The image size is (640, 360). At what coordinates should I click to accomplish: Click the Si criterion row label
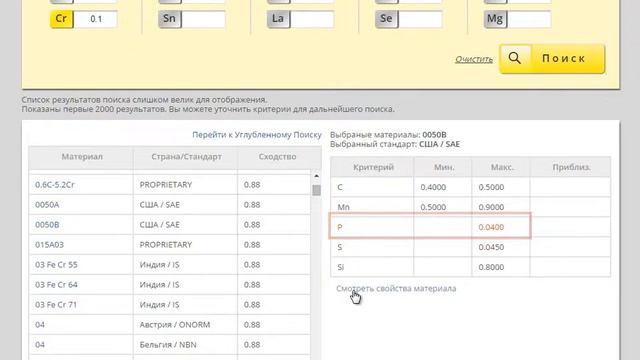pos(340,267)
